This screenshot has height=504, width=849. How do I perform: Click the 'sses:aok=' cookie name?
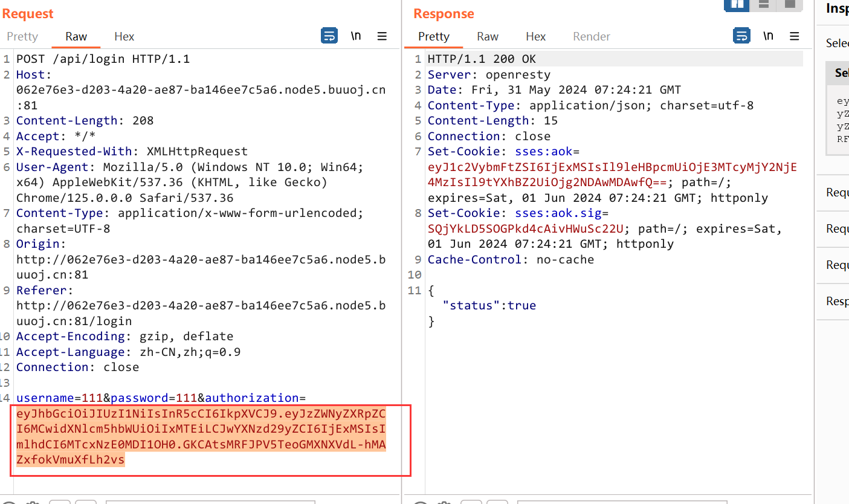pos(547,152)
